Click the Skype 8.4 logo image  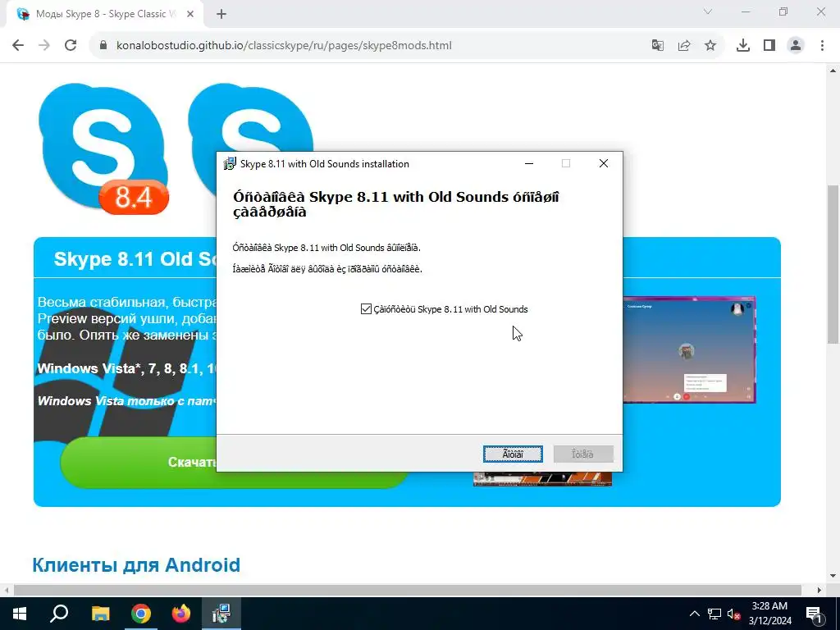pyautogui.click(x=103, y=148)
